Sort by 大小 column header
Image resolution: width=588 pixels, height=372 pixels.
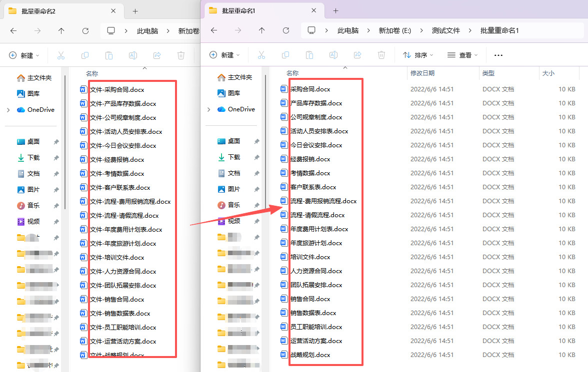pyautogui.click(x=548, y=73)
